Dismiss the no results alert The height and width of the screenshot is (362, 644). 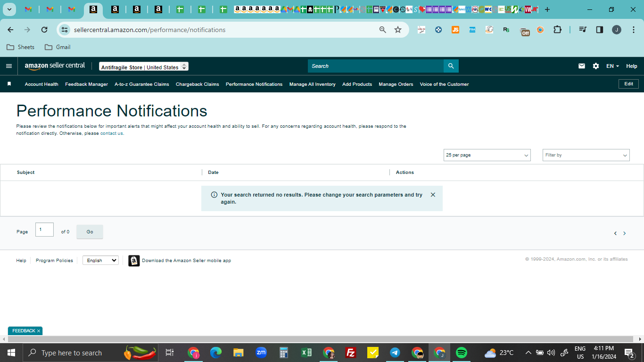(433, 195)
